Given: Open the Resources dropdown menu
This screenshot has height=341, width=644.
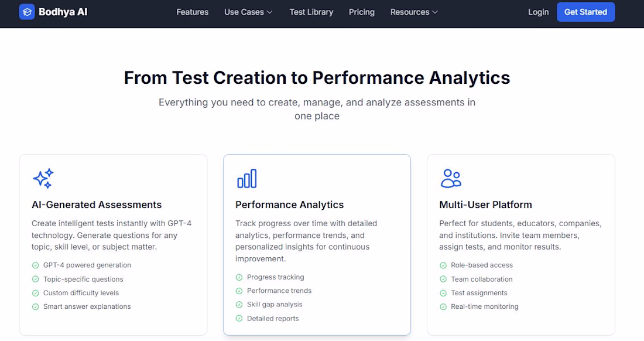Looking at the screenshot, I should pyautogui.click(x=414, y=12).
